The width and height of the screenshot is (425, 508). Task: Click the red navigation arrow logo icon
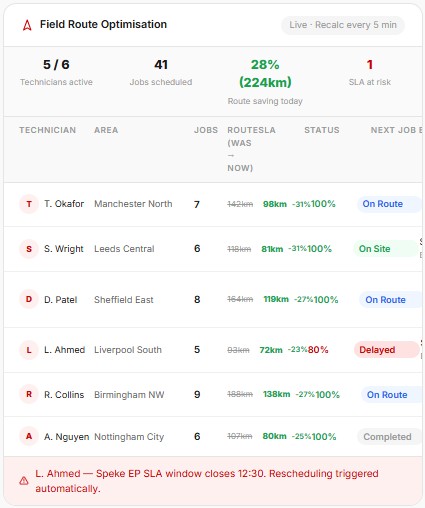pyautogui.click(x=27, y=25)
